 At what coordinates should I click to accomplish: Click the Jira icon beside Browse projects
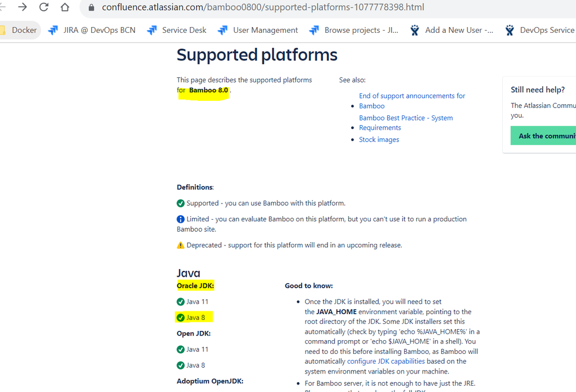(x=314, y=30)
